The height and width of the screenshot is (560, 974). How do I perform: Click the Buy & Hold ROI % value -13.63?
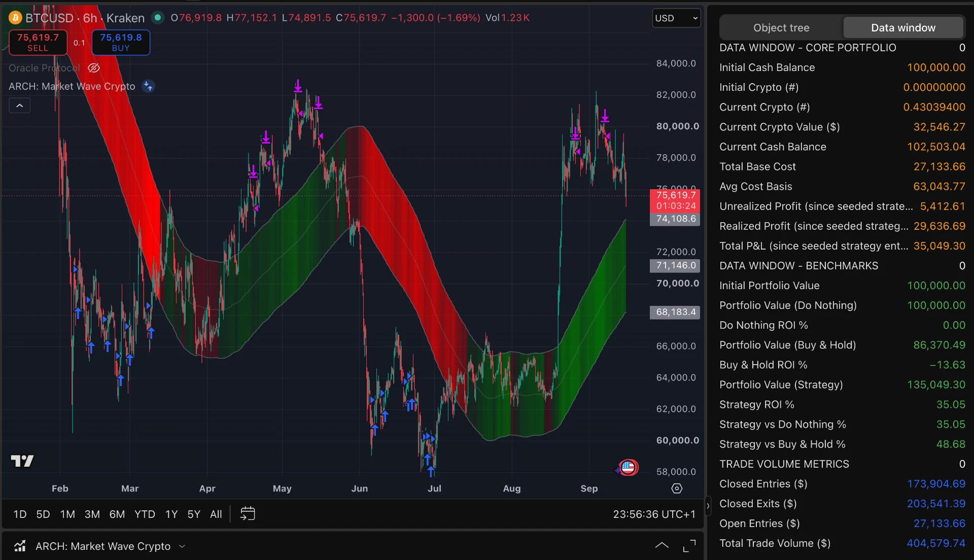tap(947, 365)
